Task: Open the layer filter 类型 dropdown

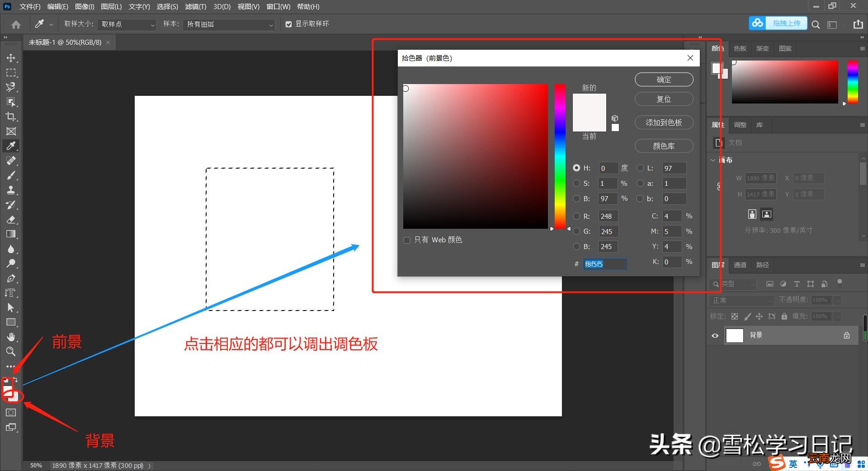Action: [x=733, y=284]
